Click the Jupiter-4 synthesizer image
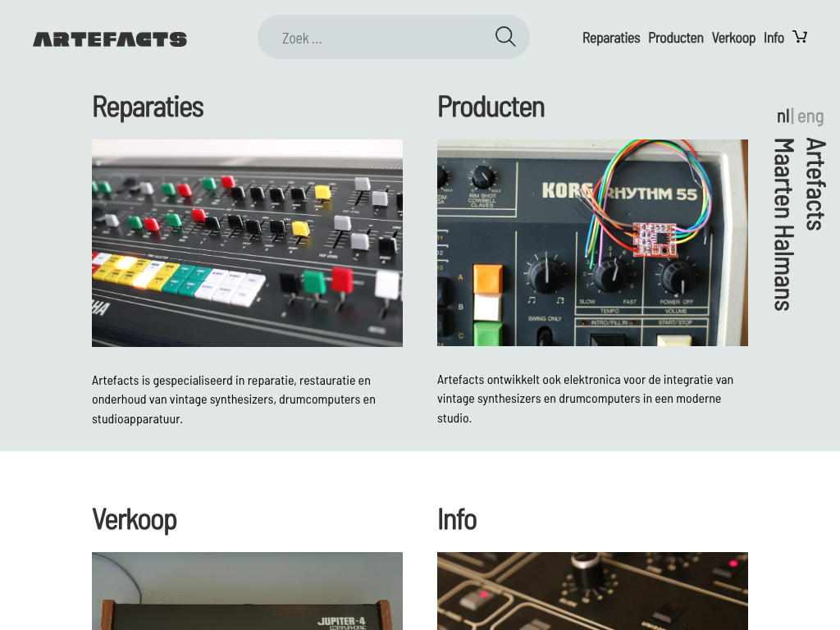The height and width of the screenshot is (630, 840). pyautogui.click(x=247, y=591)
